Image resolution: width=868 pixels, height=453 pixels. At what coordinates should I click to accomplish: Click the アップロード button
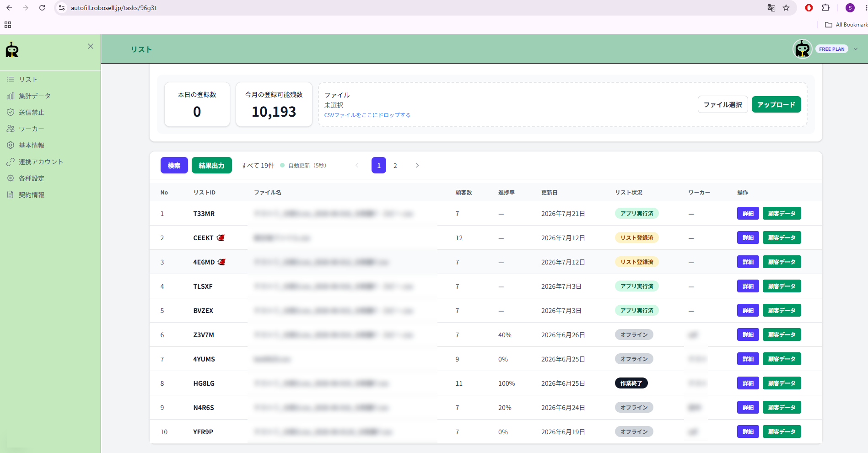pos(776,104)
